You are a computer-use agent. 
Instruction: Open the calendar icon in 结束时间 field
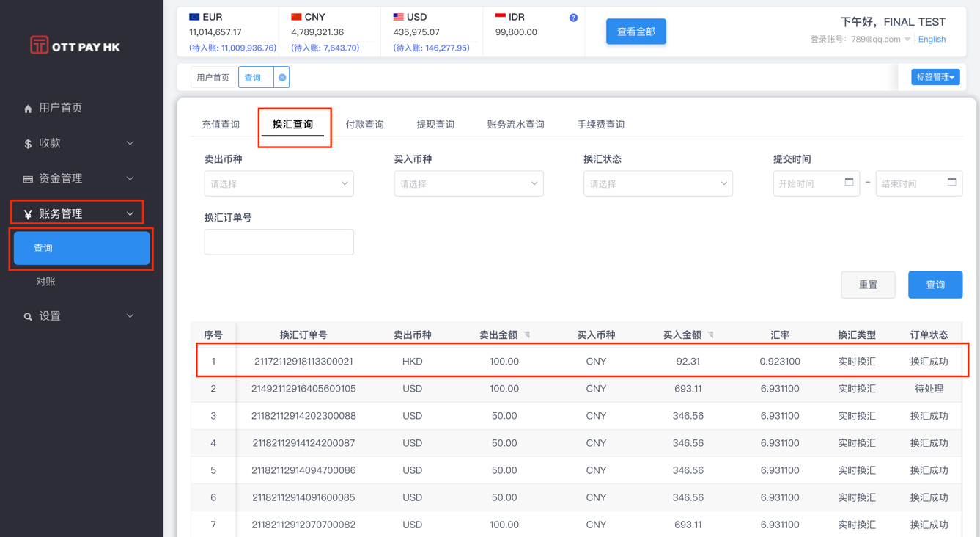click(951, 182)
